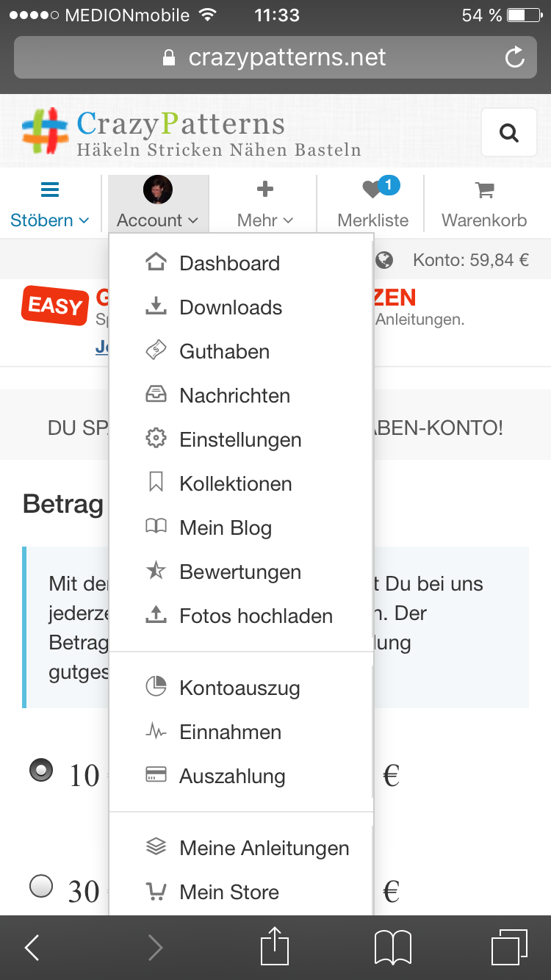Choose Einstellungen in account menu
The image size is (551, 980).
[x=240, y=439]
